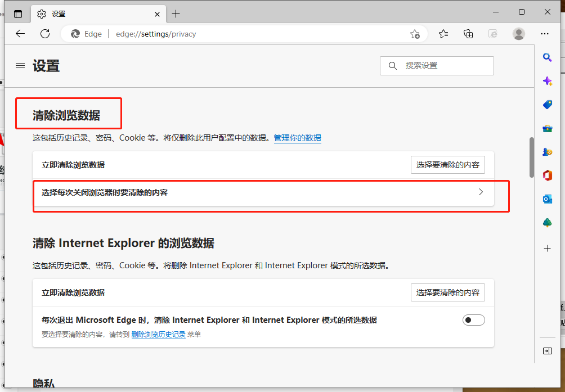Select the 设置 browser tab
Viewport: 565px width, 392px height.
pos(98,14)
